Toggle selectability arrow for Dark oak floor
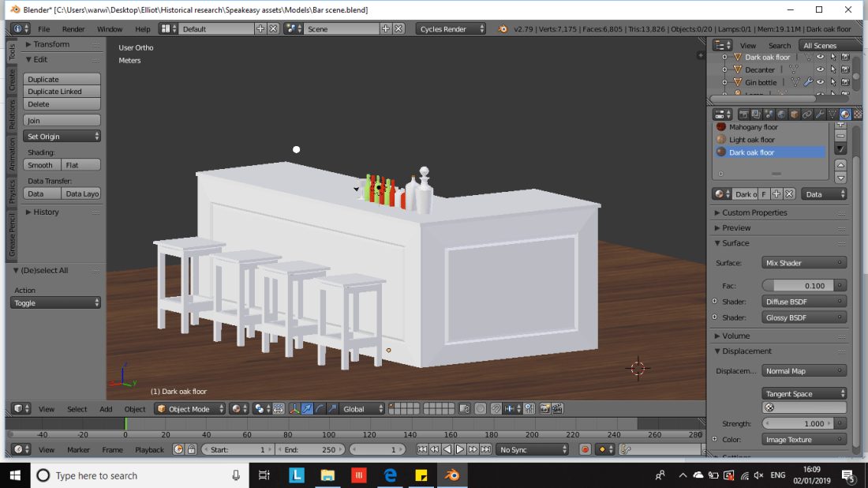The width and height of the screenshot is (868, 488). point(833,57)
